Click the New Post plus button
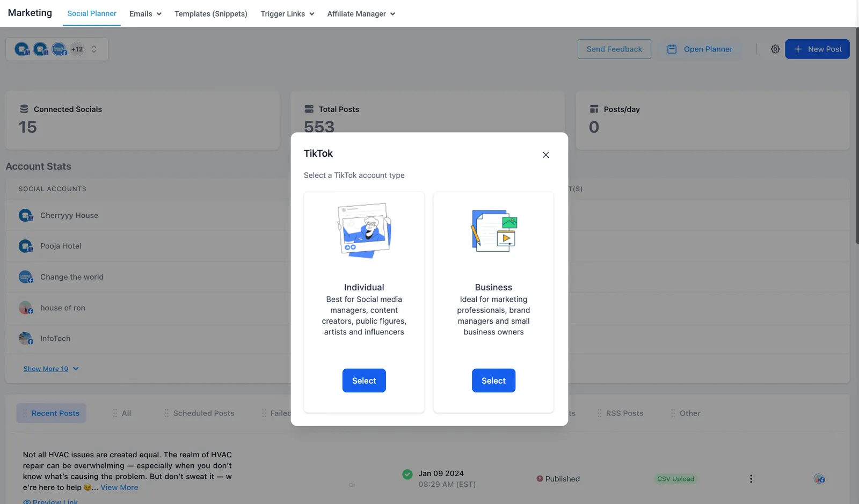 817,49
